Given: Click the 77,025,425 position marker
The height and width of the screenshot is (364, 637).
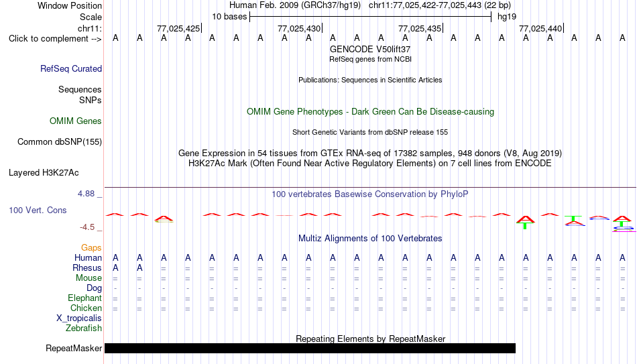Looking at the screenshot, I should [178, 28].
